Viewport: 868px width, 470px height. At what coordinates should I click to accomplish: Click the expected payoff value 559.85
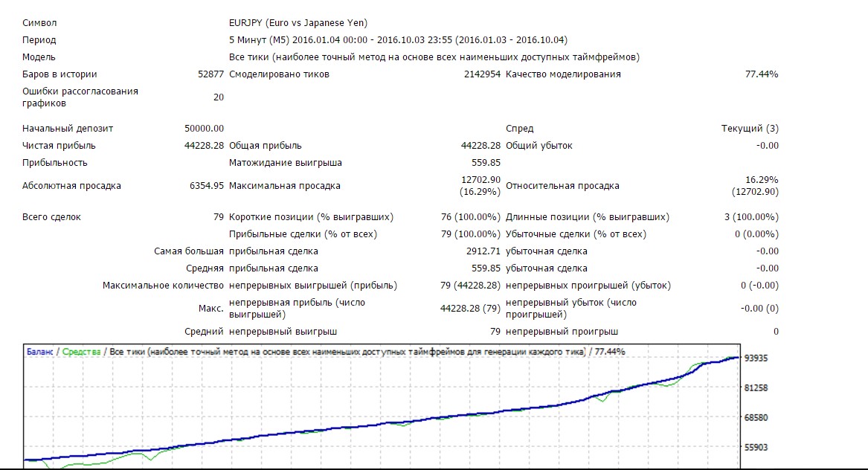tap(486, 163)
